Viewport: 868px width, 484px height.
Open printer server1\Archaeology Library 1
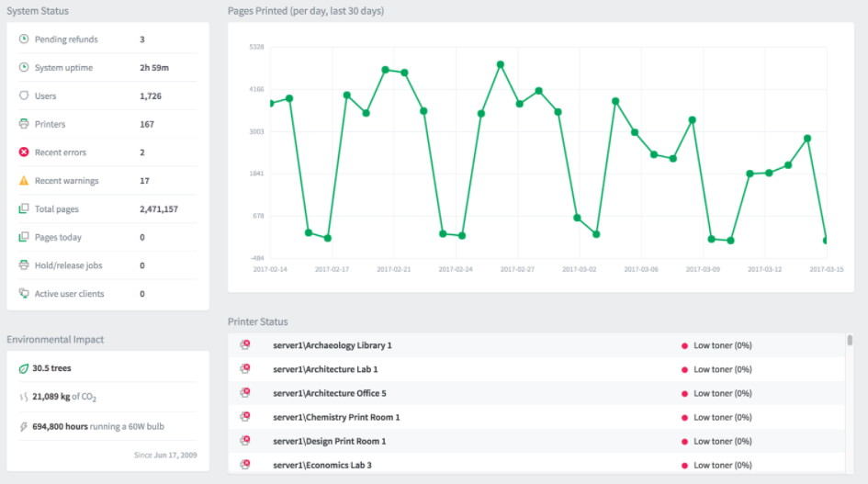pyautogui.click(x=333, y=345)
